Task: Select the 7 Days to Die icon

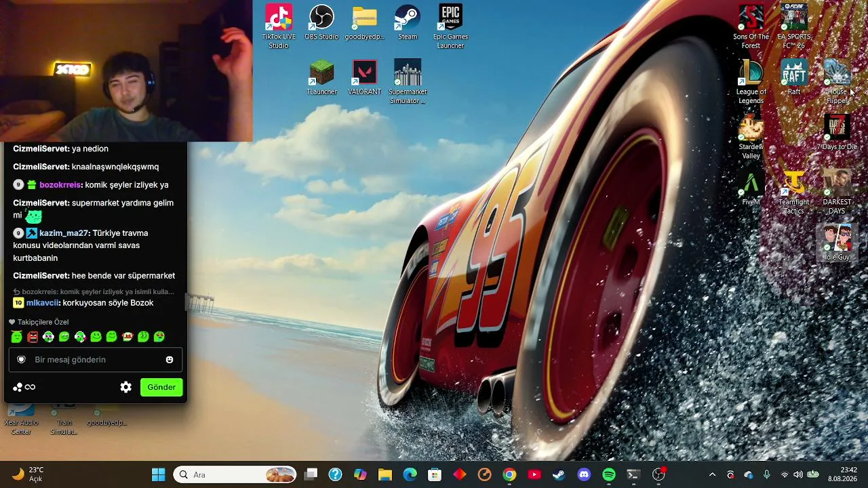Action: pyautogui.click(x=837, y=132)
